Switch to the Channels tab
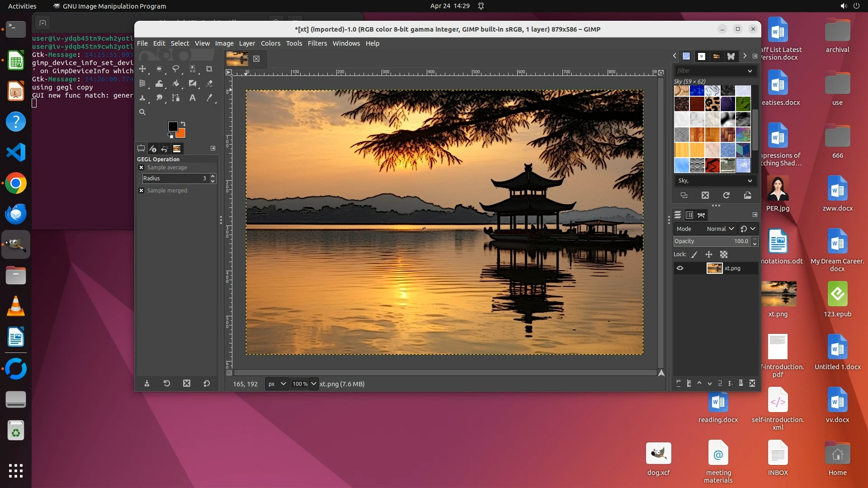The height and width of the screenshot is (488, 868). tap(689, 215)
